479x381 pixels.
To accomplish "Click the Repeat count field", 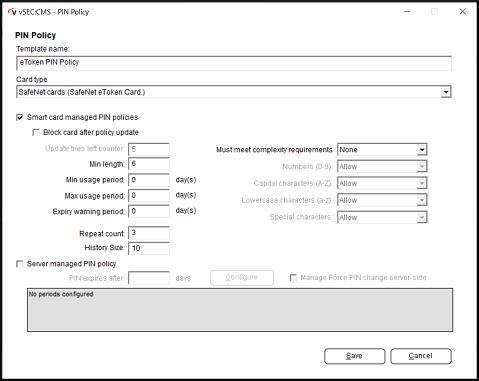I will [x=149, y=233].
